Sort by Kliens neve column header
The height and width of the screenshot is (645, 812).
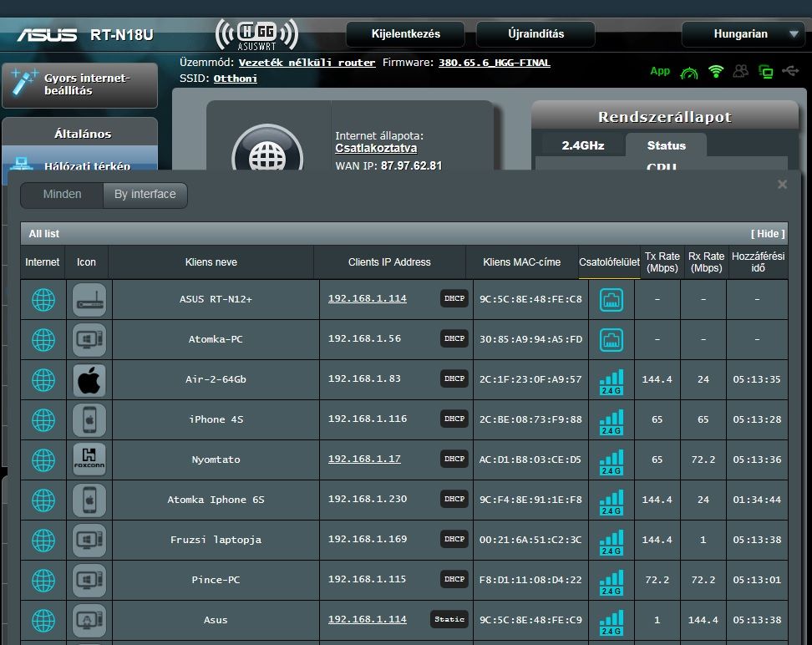(x=211, y=262)
